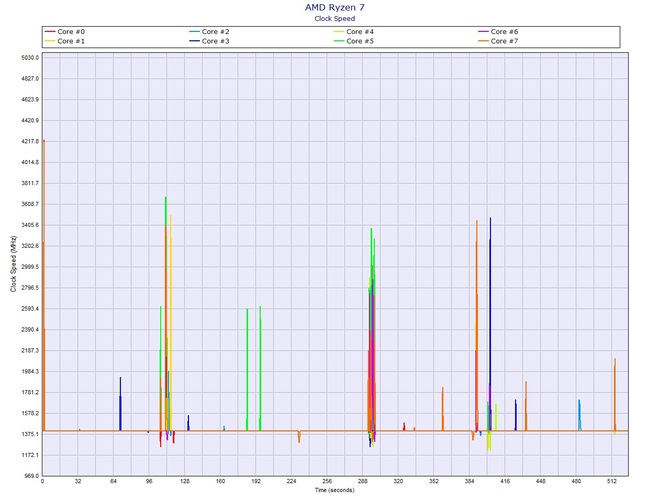670x502 pixels.
Task: Click the Core #4 legend entry
Action: click(x=354, y=32)
